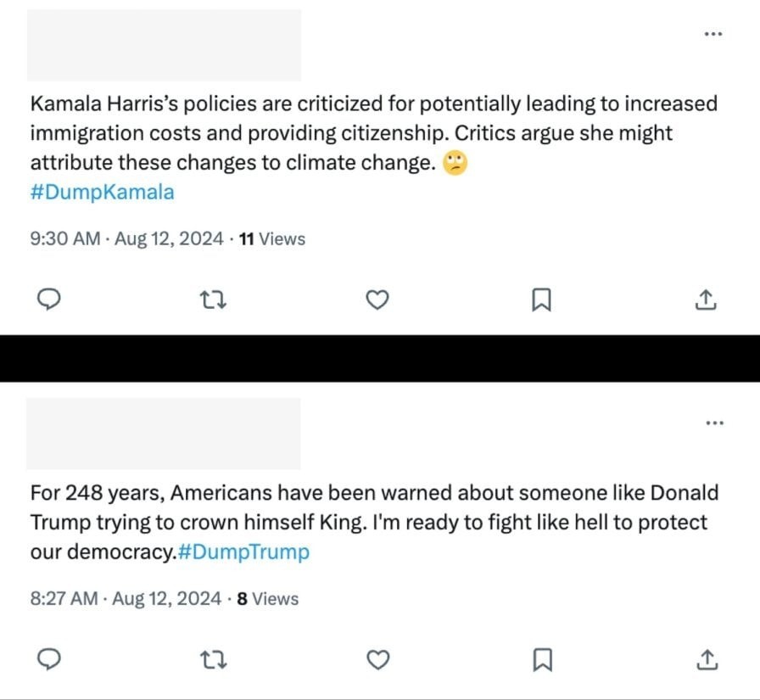
Task: Reply to the #DumpTrump tweet
Action: pyautogui.click(x=49, y=659)
